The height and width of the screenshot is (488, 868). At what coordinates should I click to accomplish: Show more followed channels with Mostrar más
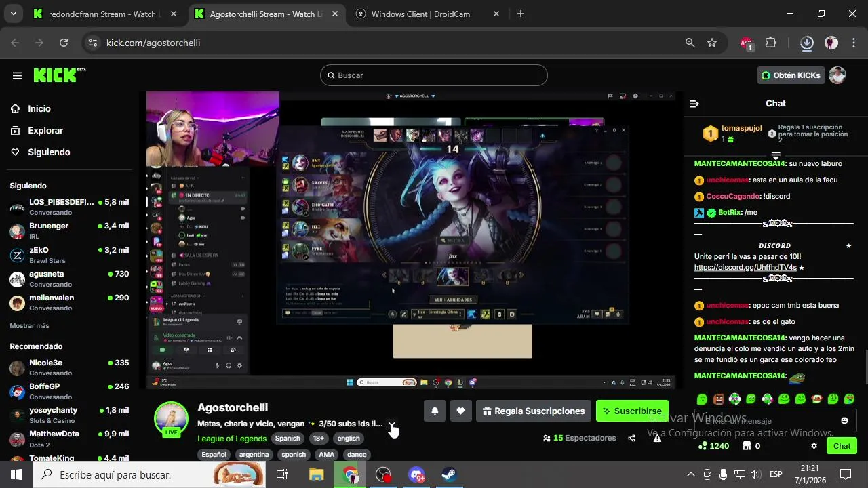[x=29, y=326]
